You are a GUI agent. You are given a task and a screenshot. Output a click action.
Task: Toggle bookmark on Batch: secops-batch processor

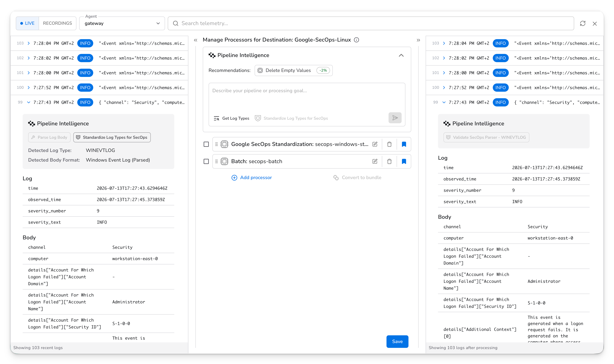point(404,161)
